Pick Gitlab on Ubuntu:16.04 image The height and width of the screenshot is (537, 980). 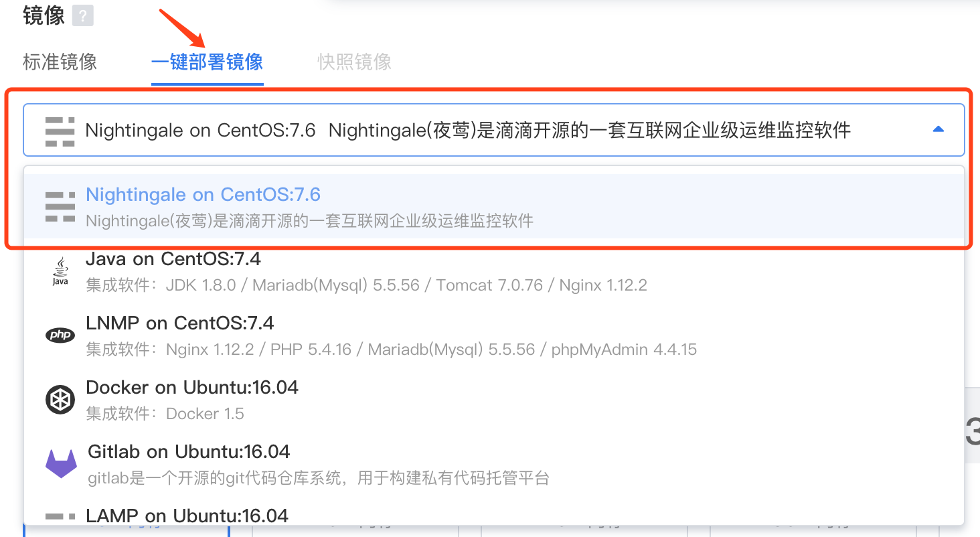189,452
